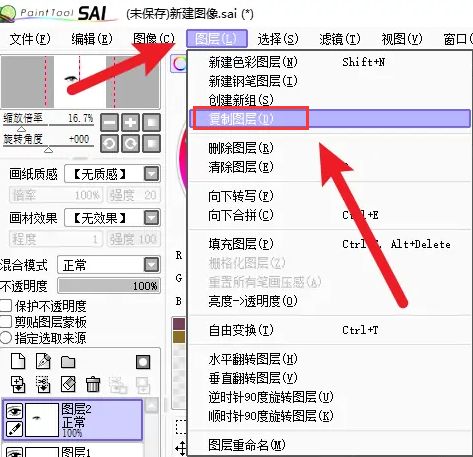Pick the purple color swatch
The height and width of the screenshot is (457, 473).
tap(179, 324)
